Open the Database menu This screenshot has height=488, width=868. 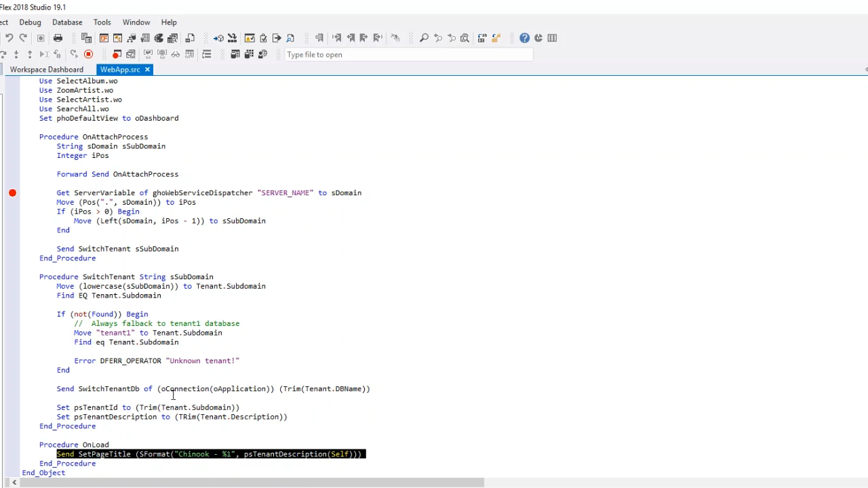(x=67, y=22)
